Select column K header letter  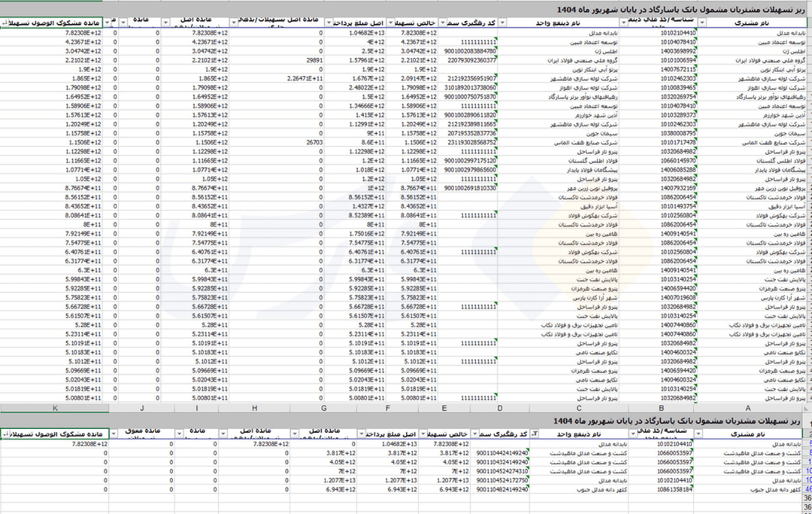pyautogui.click(x=54, y=408)
